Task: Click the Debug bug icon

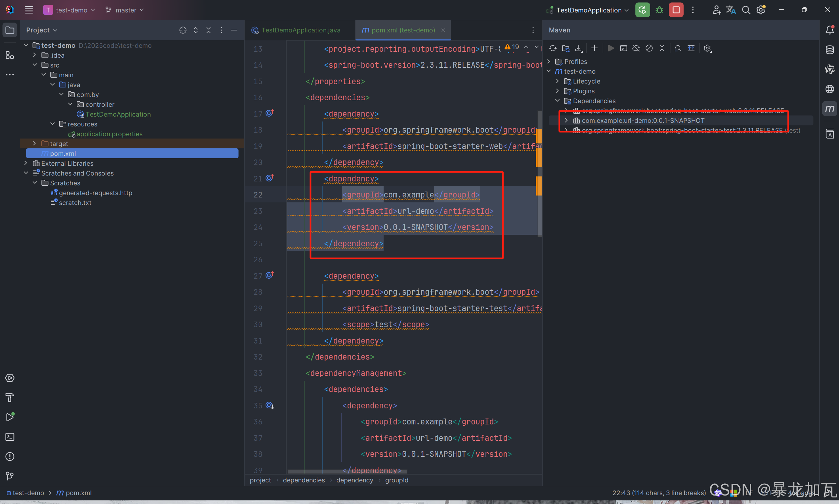Action: pyautogui.click(x=660, y=10)
